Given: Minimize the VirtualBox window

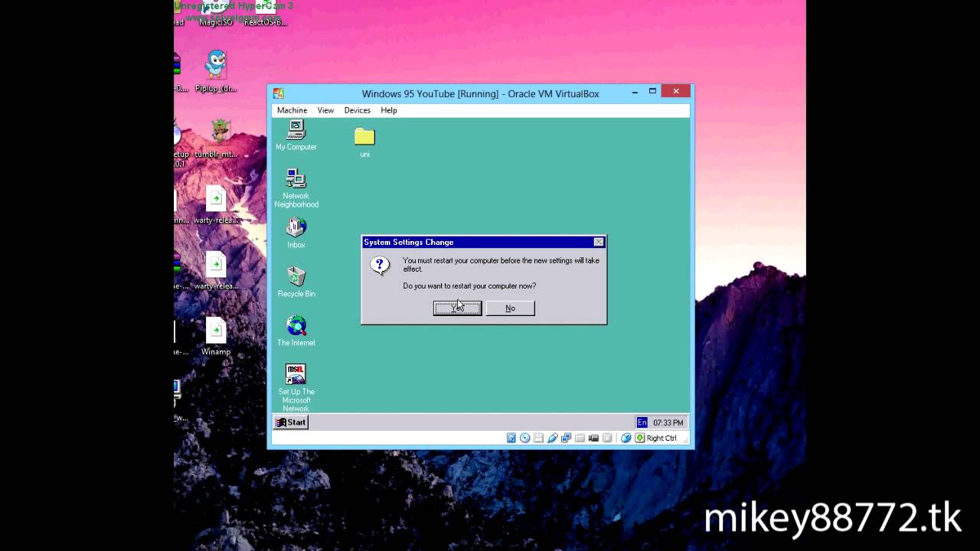Looking at the screenshot, I should pyautogui.click(x=635, y=92).
